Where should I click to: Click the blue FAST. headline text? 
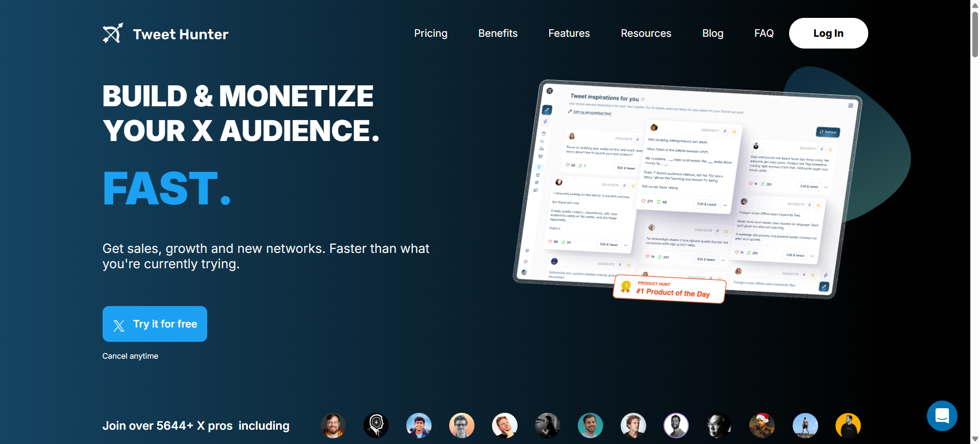tap(167, 189)
